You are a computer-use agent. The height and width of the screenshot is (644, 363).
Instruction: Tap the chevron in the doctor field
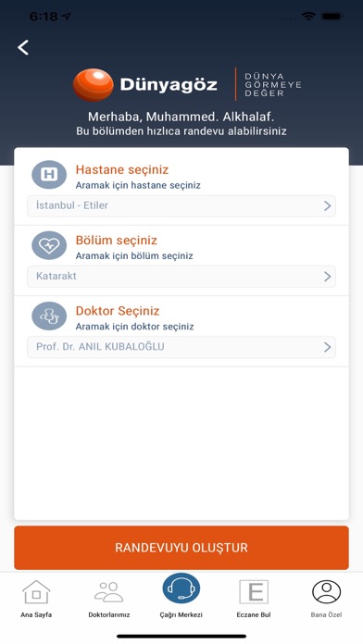click(327, 347)
